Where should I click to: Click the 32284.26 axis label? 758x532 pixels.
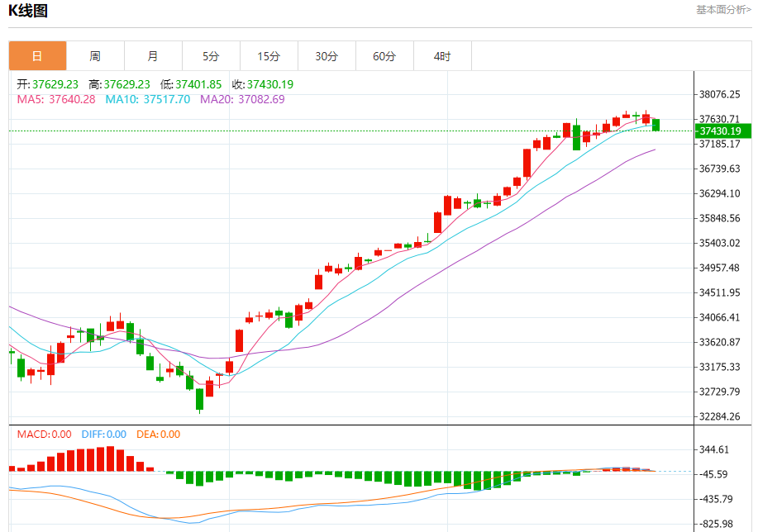click(719, 416)
